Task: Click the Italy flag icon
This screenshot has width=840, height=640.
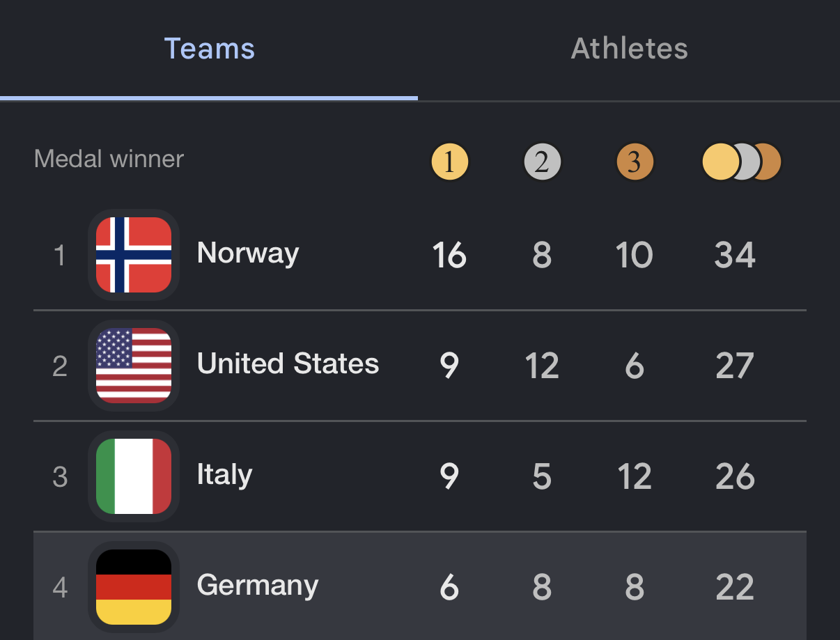Action: tap(134, 476)
